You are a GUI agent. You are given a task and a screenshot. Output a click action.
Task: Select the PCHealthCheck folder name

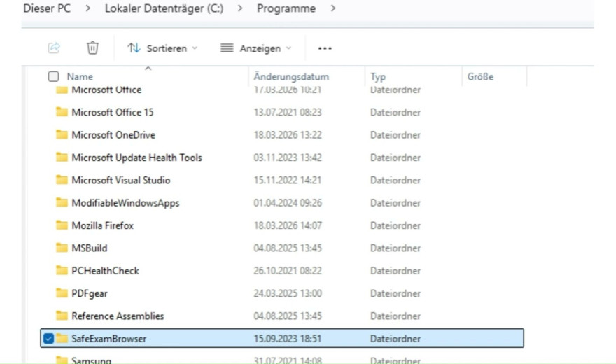(105, 271)
